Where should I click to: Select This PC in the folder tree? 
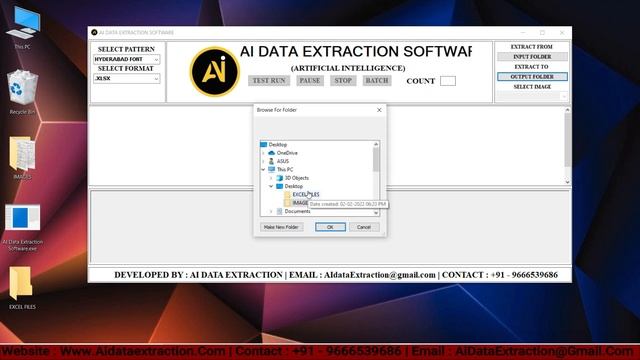[284, 169]
